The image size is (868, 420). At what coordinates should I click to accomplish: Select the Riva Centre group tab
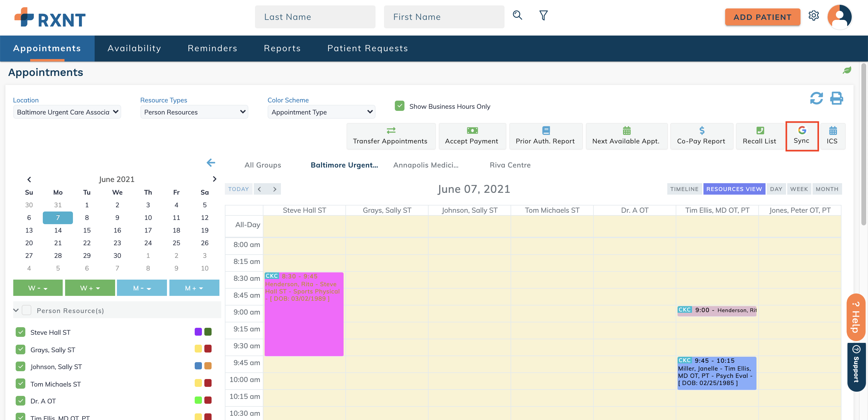[510, 165]
